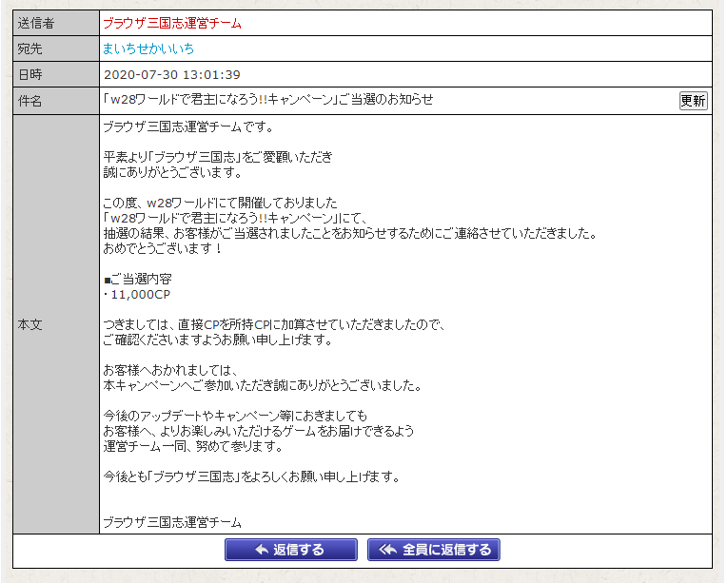The width and height of the screenshot is (728, 583).
Task: Click the line お客様へおかれましては、
Action: 171,370
